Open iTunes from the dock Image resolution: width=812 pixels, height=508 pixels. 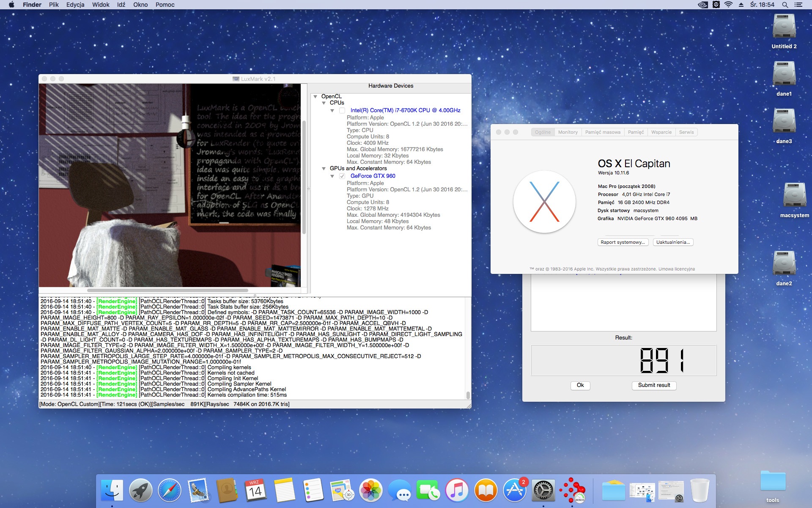point(457,491)
